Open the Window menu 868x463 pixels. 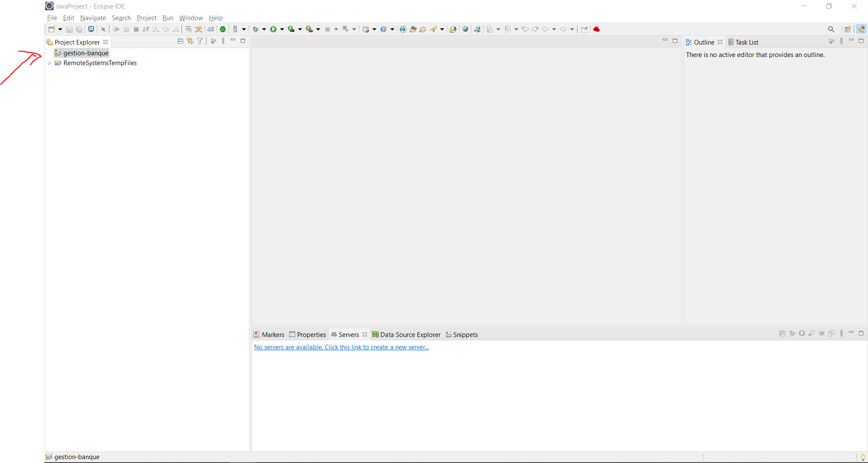pyautogui.click(x=191, y=18)
